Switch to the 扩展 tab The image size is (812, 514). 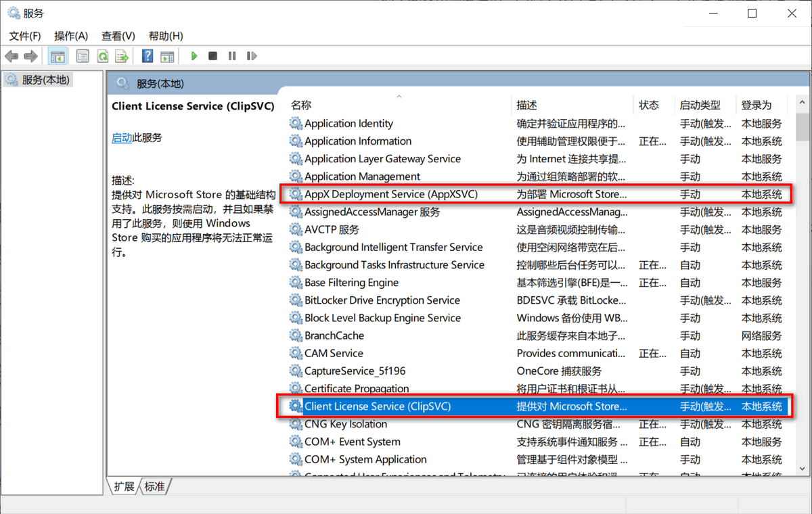(124, 486)
